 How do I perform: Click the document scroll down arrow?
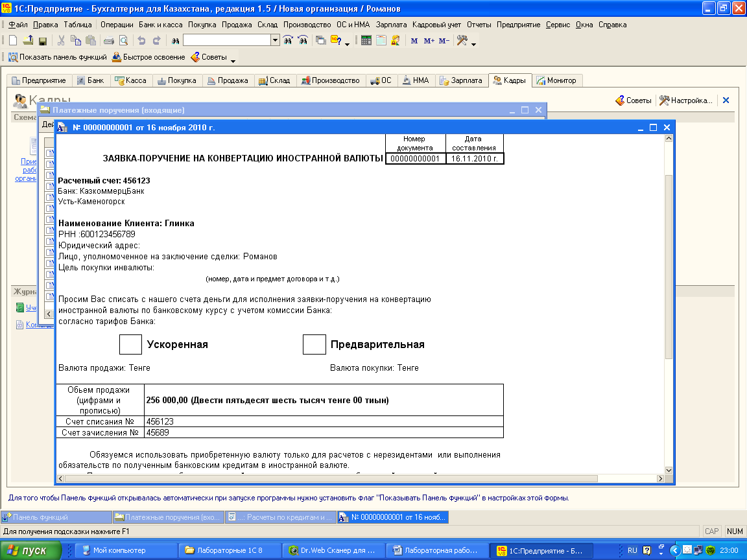click(669, 470)
